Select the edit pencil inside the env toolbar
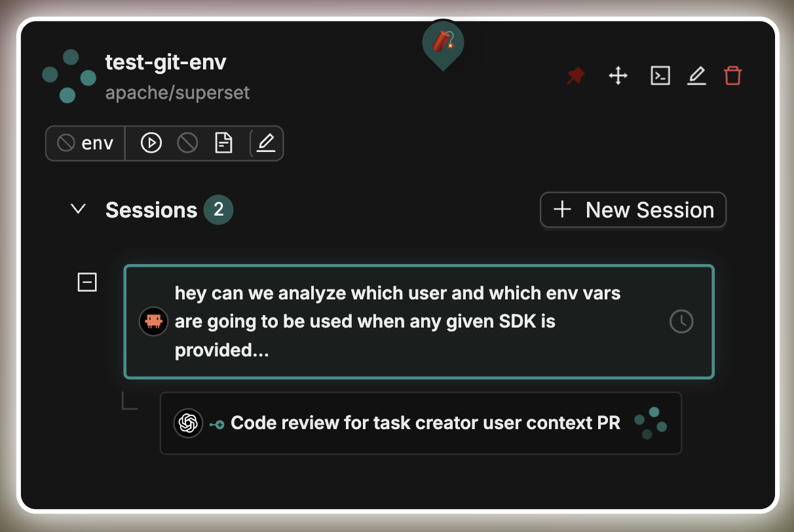The height and width of the screenshot is (532, 794). (x=265, y=143)
